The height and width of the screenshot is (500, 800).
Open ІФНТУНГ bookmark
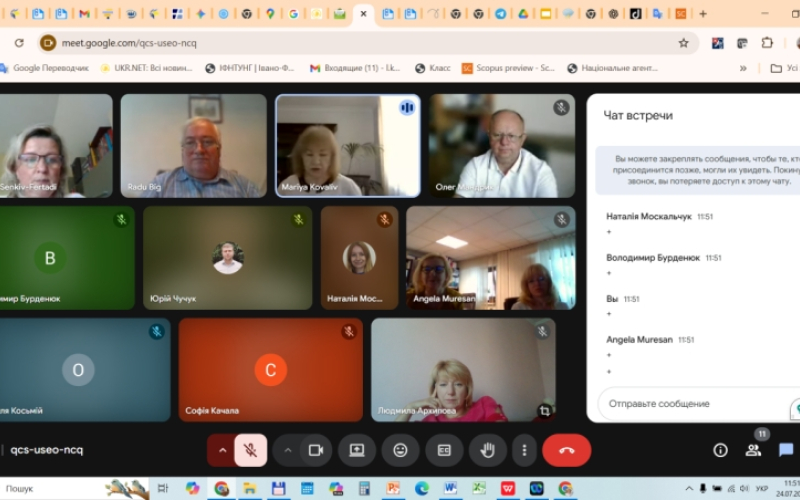pos(250,68)
